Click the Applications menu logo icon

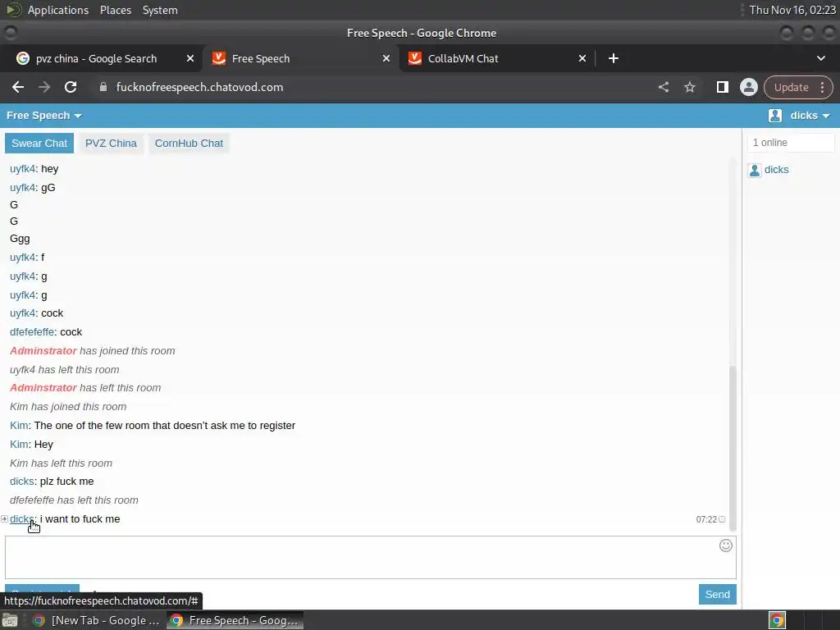point(13,10)
